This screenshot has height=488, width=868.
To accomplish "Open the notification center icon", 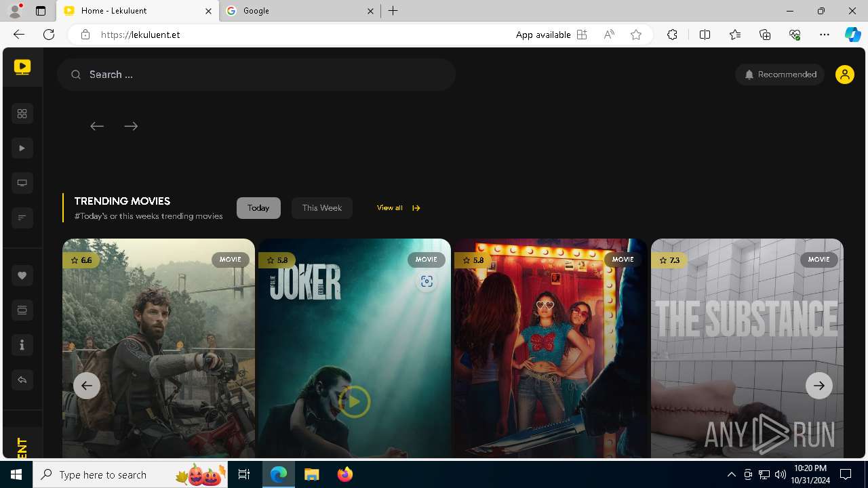I will point(846,474).
